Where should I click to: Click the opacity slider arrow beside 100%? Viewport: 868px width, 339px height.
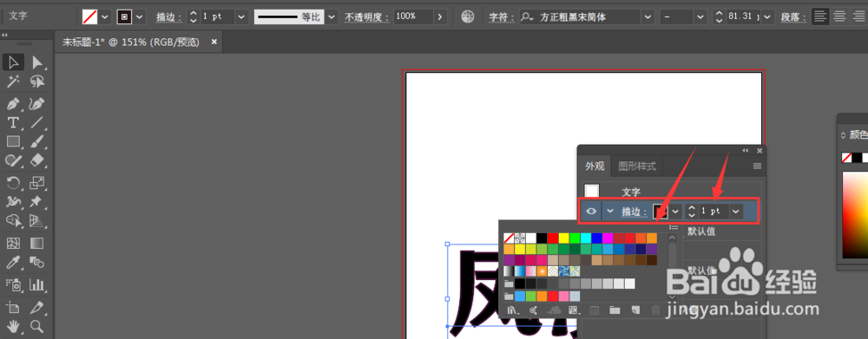(x=440, y=17)
